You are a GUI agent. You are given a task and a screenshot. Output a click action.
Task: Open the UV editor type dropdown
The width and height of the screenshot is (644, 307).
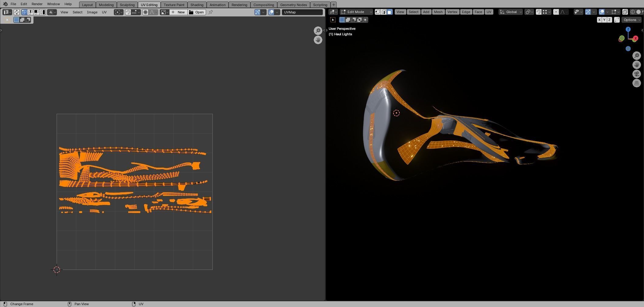(x=7, y=12)
